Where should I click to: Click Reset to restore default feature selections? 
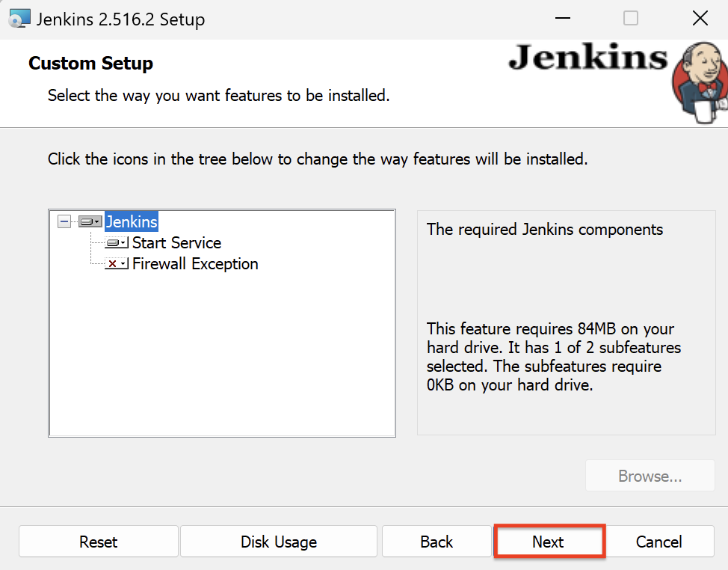[x=98, y=541]
